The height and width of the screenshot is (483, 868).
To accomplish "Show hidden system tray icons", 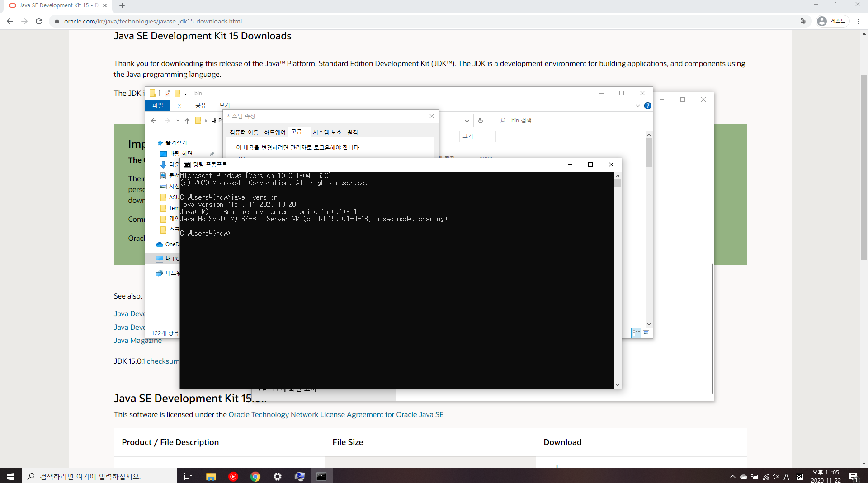I will pyautogui.click(x=732, y=476).
